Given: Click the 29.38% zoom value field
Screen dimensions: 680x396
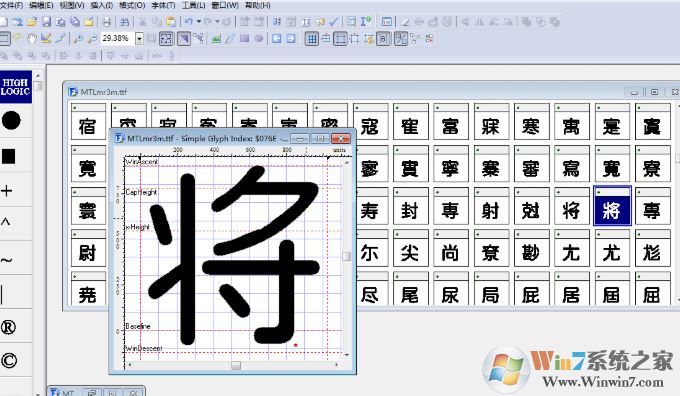Looking at the screenshot, I should 118,39.
